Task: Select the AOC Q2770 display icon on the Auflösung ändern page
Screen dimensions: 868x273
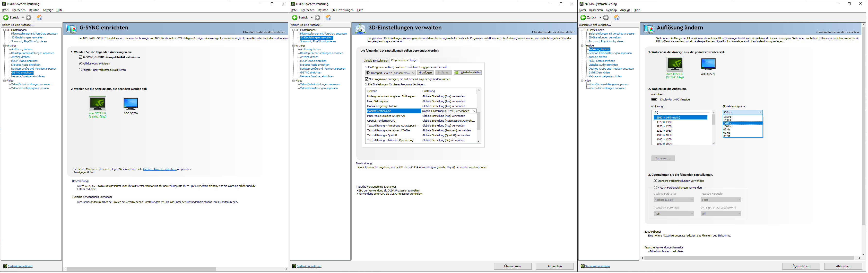Action: (x=708, y=64)
